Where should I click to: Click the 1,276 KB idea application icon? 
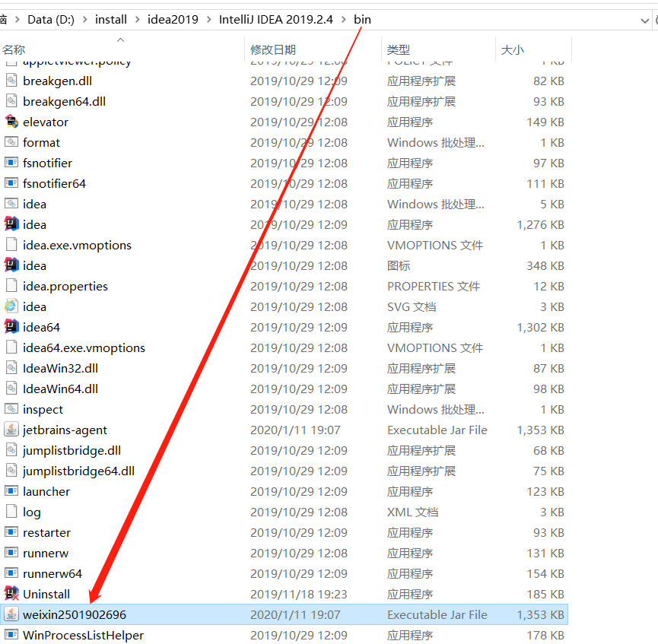11,224
